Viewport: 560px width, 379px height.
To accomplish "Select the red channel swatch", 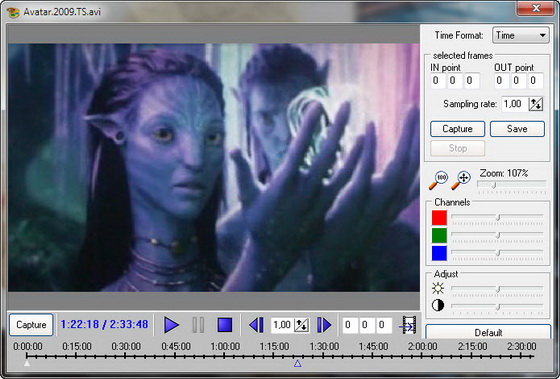I will (439, 218).
